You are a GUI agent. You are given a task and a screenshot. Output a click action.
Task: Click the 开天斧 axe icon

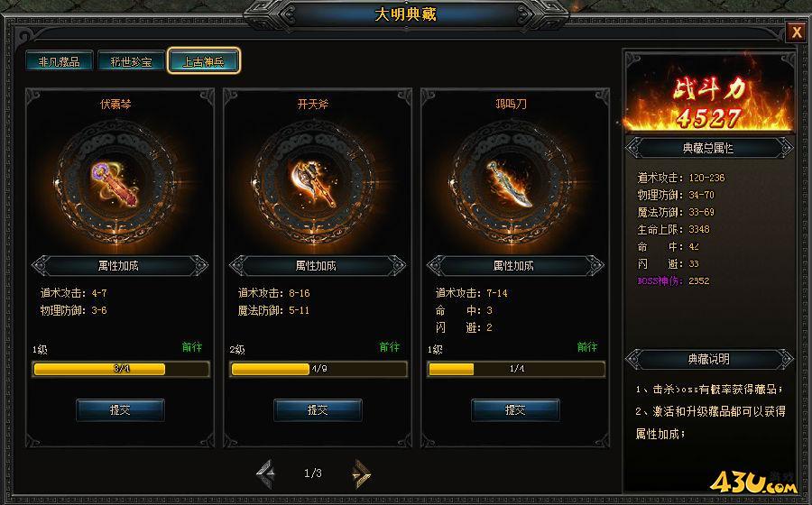pos(313,184)
